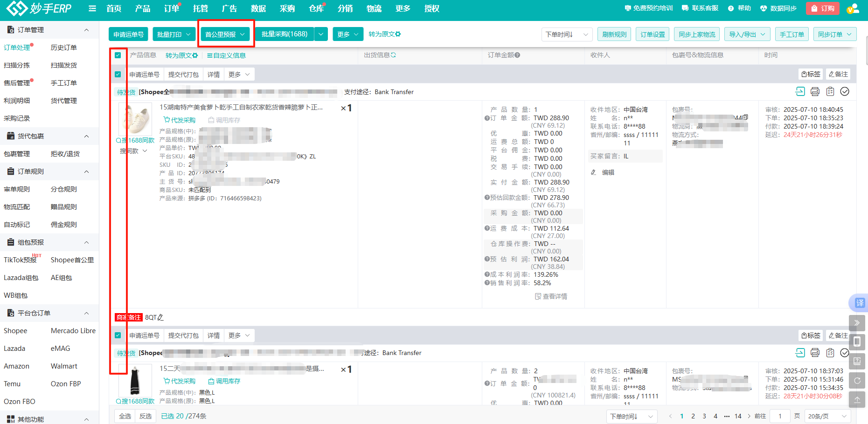
Task: Go to page 2 in pagination
Action: [693, 416]
